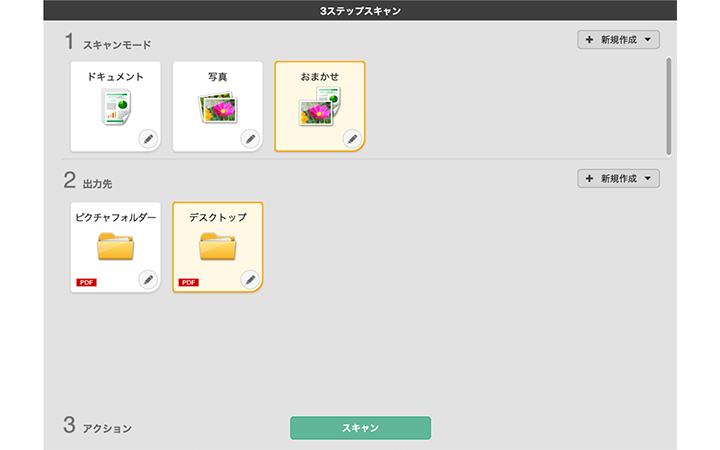The width and height of the screenshot is (720, 450).
Task: Click the pencil edit icon on 写真 card
Action: tap(249, 139)
